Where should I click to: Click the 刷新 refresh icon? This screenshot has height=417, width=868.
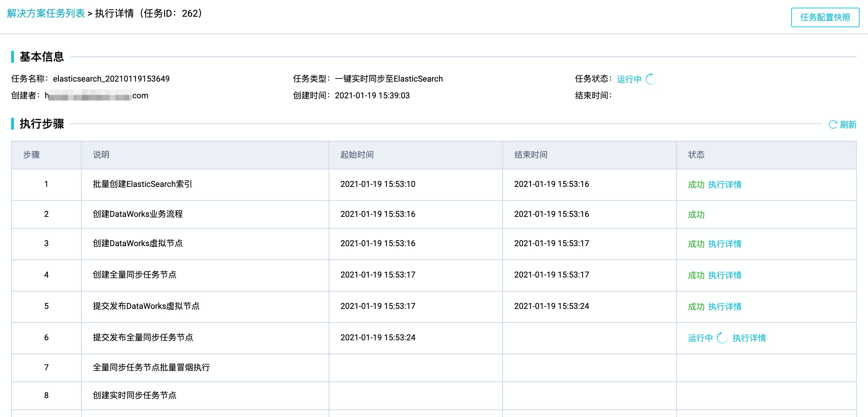pos(833,125)
